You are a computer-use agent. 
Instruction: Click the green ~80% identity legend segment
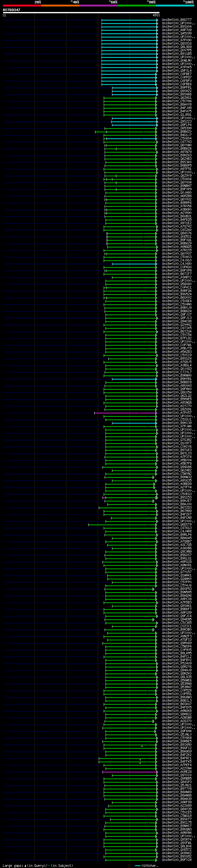[137, 6]
